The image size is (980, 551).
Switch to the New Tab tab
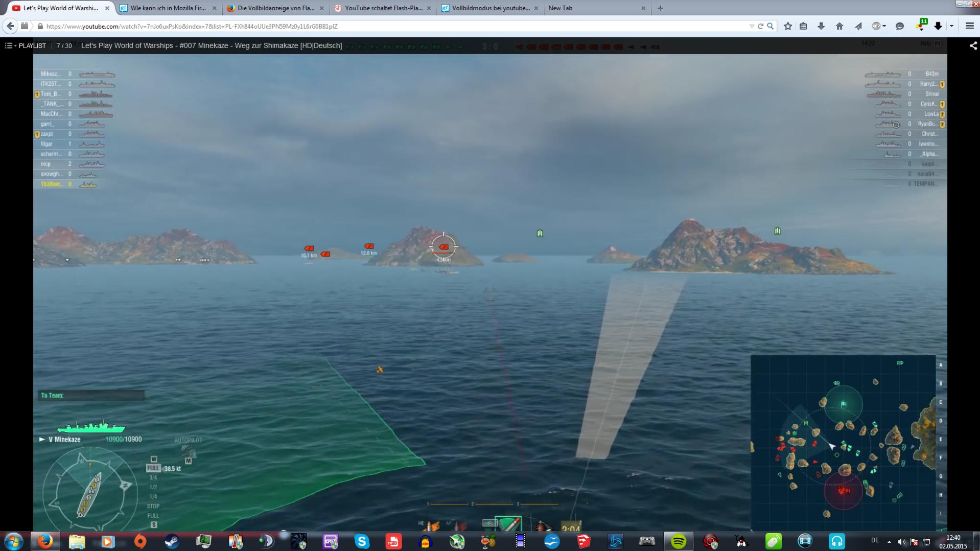coord(597,8)
